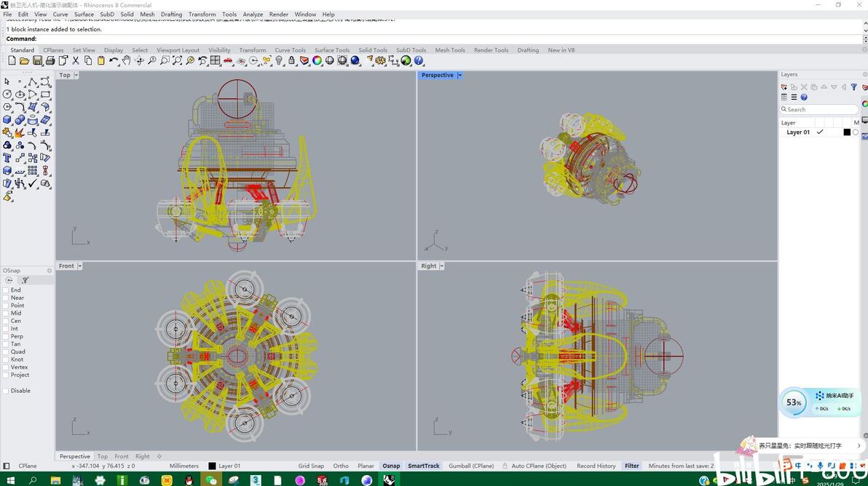Image resolution: width=868 pixels, height=486 pixels.
Task: Select the Ellipse tool in the sidebar
Action: tap(20, 95)
